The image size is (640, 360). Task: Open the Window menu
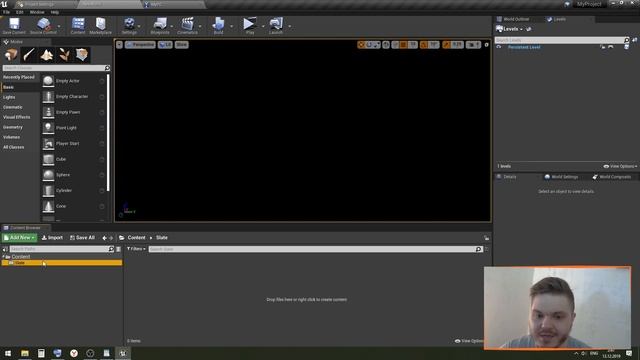click(x=37, y=12)
